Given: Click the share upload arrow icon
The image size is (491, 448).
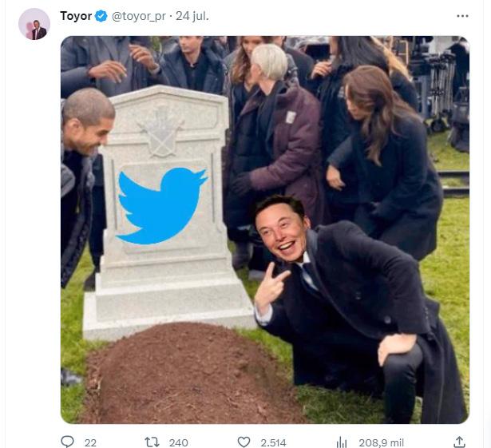Looking at the screenshot, I should (459, 442).
